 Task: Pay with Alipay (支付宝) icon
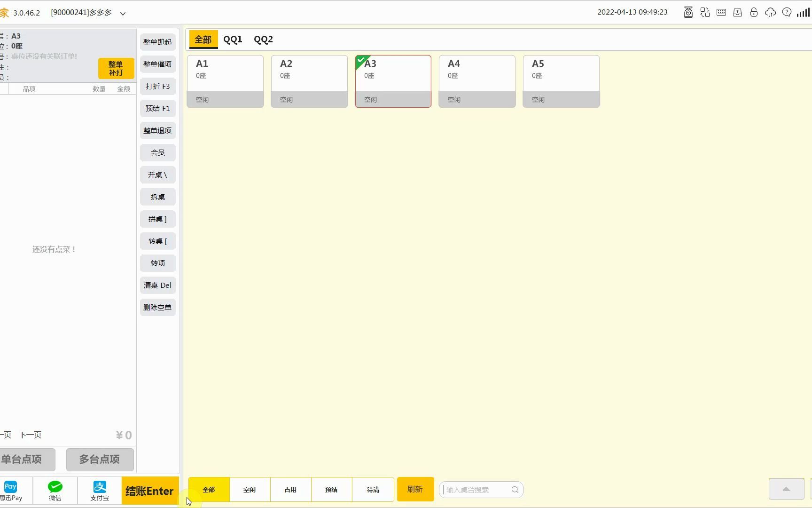[100, 491]
